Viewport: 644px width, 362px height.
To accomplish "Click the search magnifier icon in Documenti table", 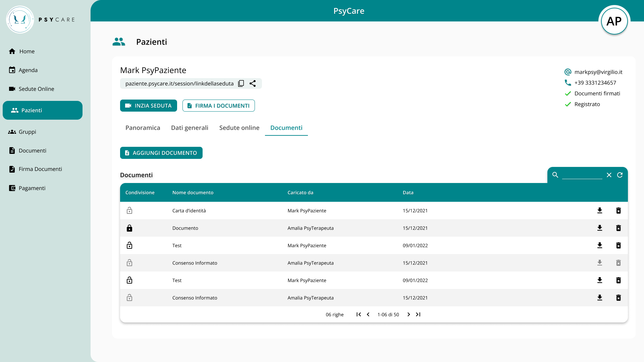I will pyautogui.click(x=555, y=175).
